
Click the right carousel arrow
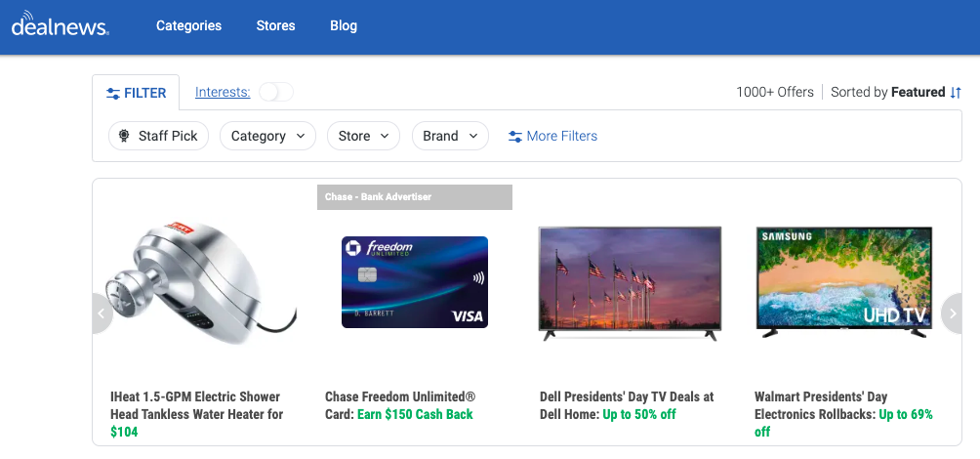(x=953, y=313)
